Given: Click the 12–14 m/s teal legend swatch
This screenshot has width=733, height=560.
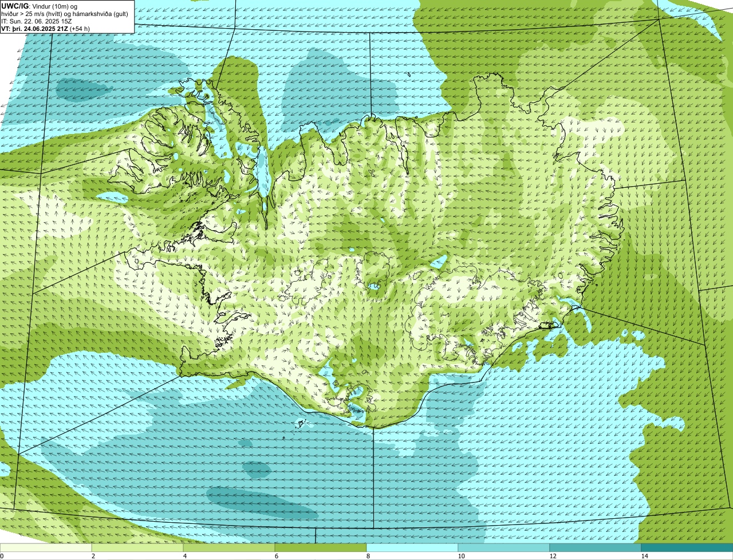Looking at the screenshot, I should click(596, 547).
